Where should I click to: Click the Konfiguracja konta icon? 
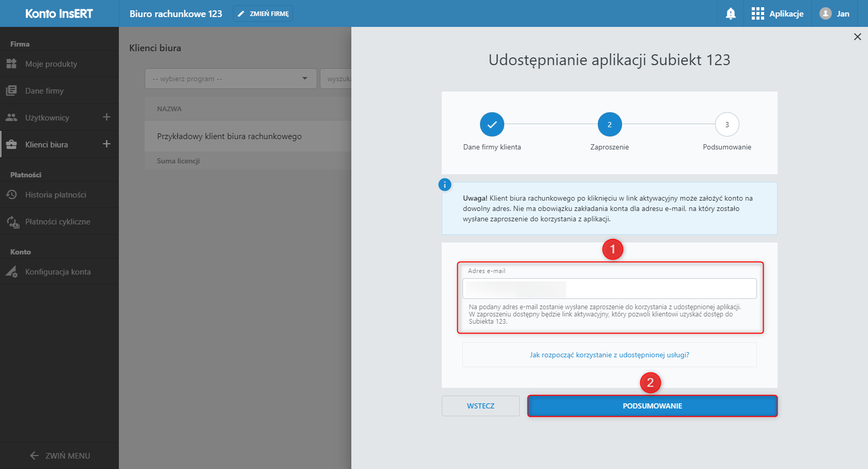point(11,271)
